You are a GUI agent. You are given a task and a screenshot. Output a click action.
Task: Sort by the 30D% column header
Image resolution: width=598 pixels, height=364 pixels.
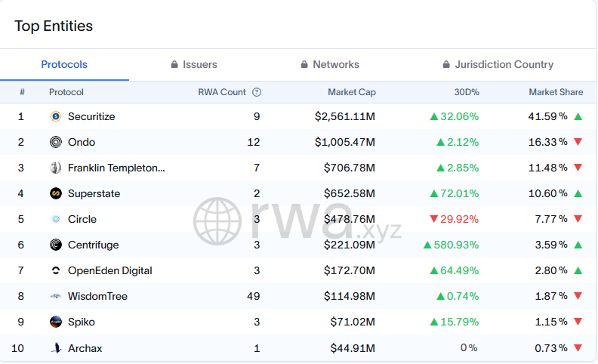(x=467, y=92)
